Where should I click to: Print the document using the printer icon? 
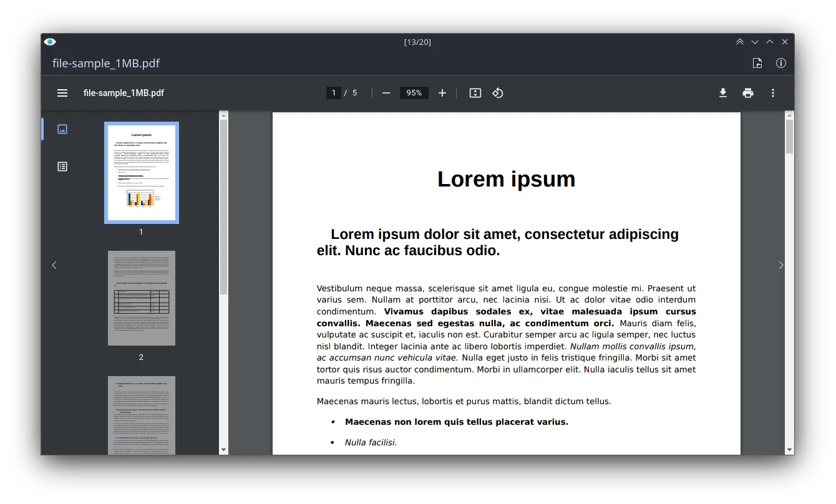748,92
